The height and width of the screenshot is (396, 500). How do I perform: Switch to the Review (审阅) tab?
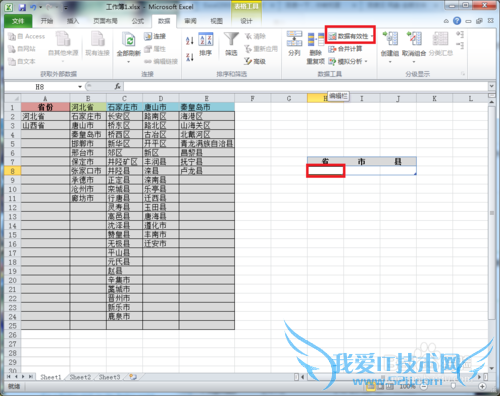[190, 21]
